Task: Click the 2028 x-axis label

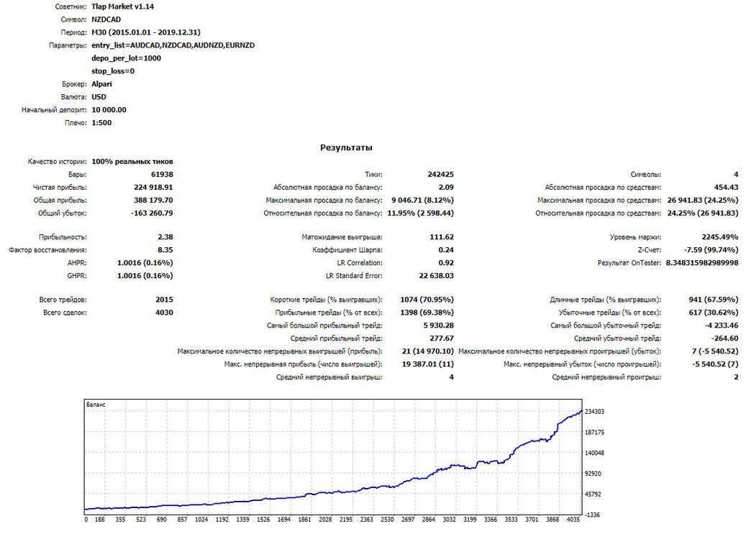Action: pyautogui.click(x=325, y=520)
